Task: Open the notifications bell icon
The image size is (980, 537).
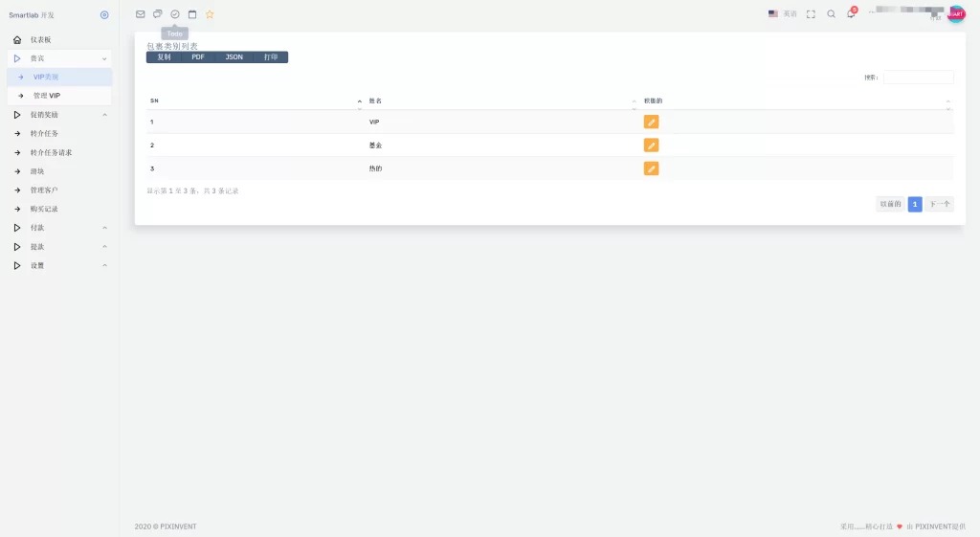Action: click(x=850, y=14)
